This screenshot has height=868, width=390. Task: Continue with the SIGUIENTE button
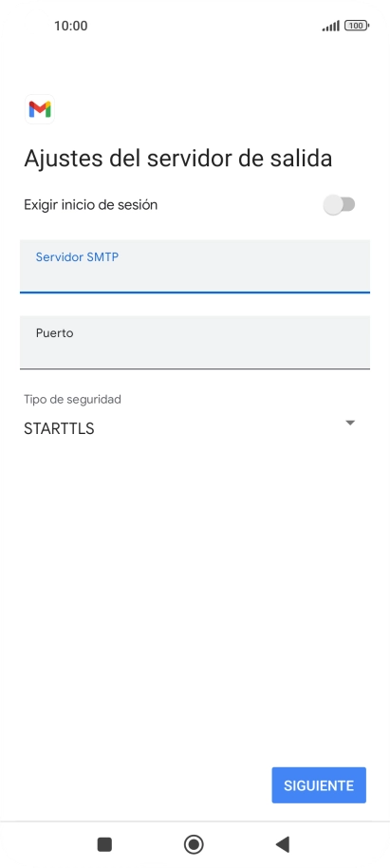point(319,785)
